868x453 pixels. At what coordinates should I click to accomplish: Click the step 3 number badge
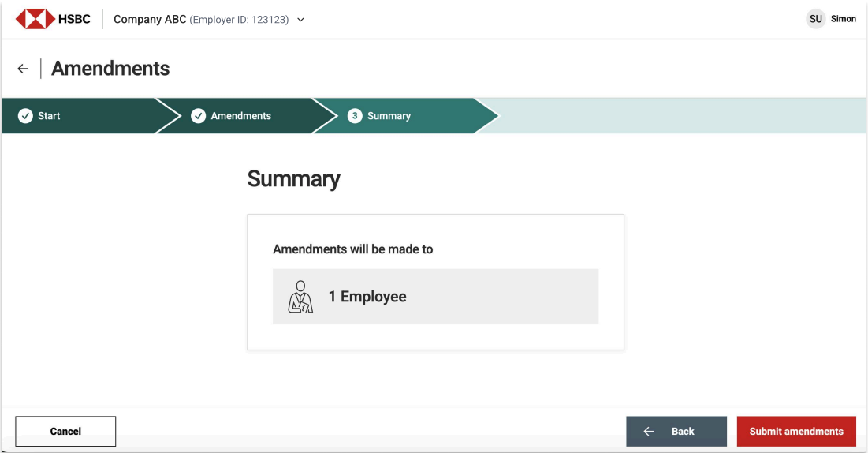pos(354,116)
